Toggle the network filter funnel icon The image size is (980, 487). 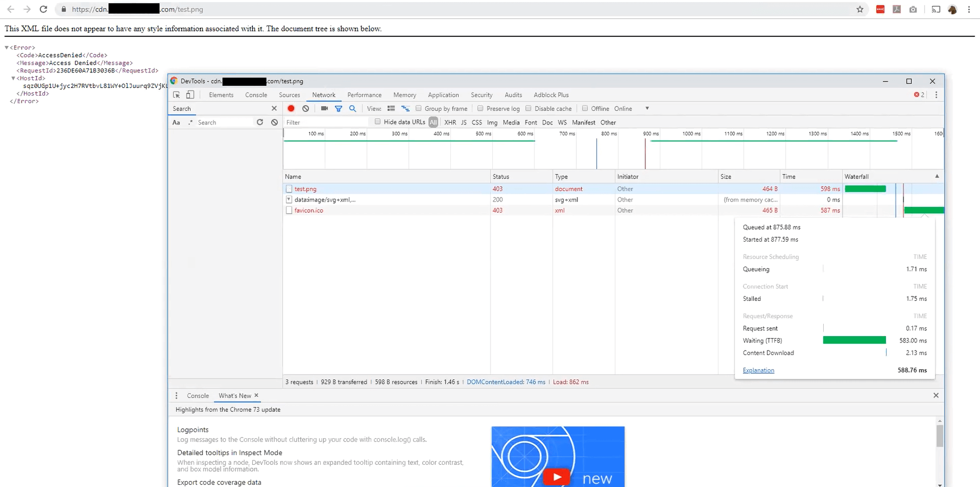339,109
